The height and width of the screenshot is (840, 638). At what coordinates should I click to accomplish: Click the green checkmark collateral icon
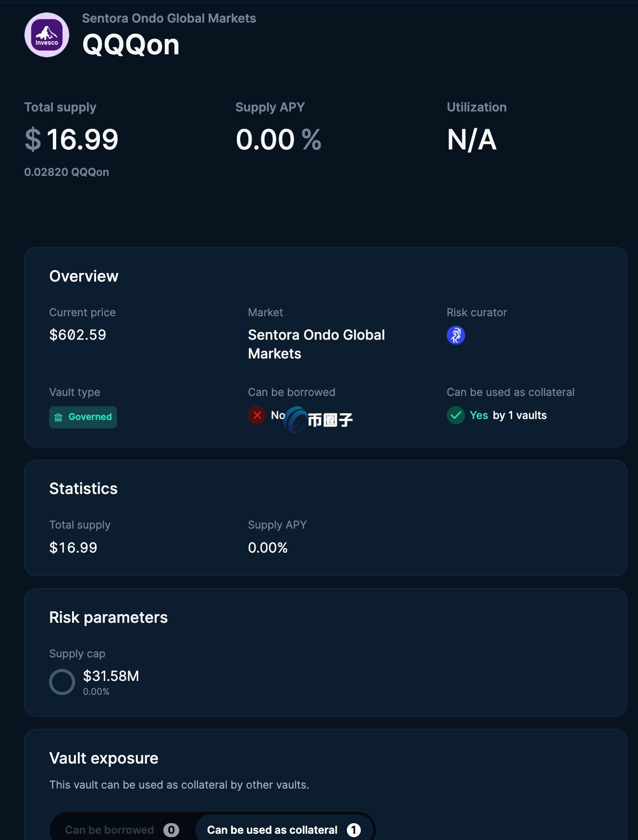point(455,415)
